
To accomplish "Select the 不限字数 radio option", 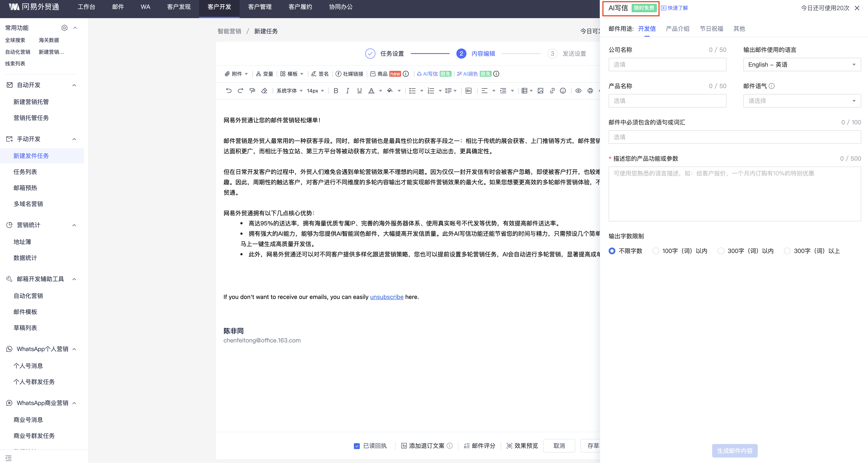I will coord(612,251).
